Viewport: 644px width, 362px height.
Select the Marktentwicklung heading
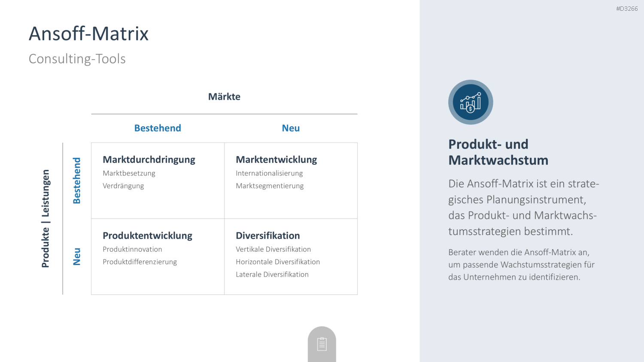click(276, 160)
